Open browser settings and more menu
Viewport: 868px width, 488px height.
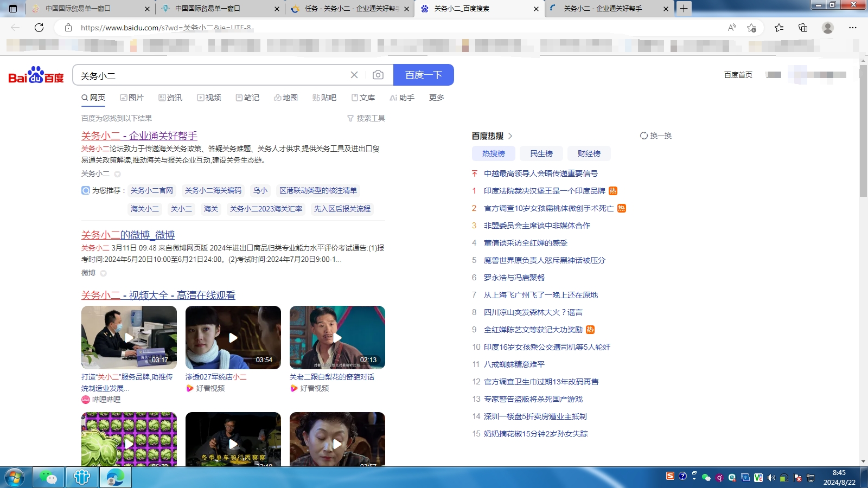coord(853,28)
